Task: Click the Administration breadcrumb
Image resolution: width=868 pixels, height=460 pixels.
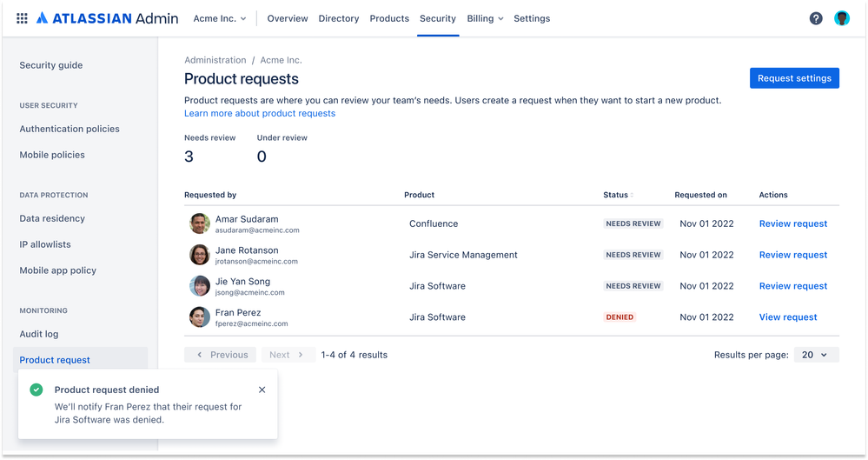Action: (215, 60)
